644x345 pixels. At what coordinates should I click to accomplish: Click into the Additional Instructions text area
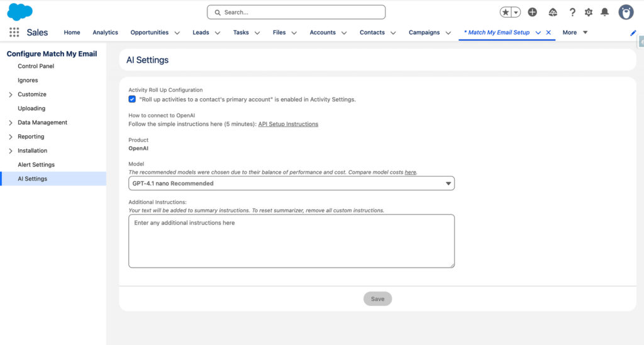[291, 241]
